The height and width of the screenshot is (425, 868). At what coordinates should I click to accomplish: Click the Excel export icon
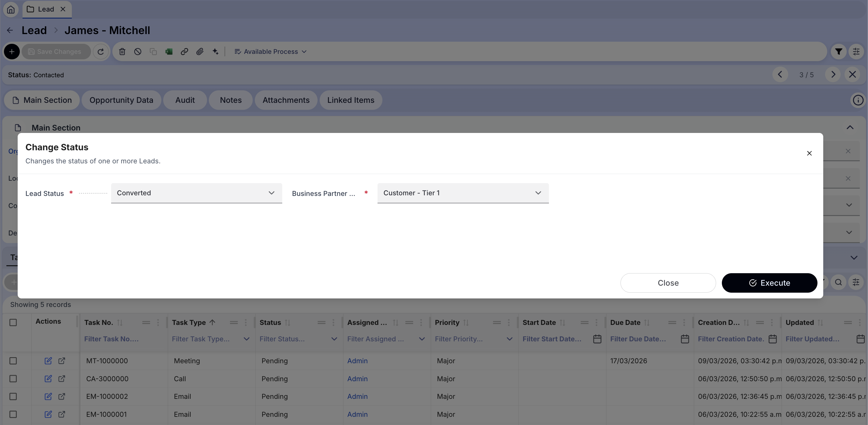tap(169, 51)
